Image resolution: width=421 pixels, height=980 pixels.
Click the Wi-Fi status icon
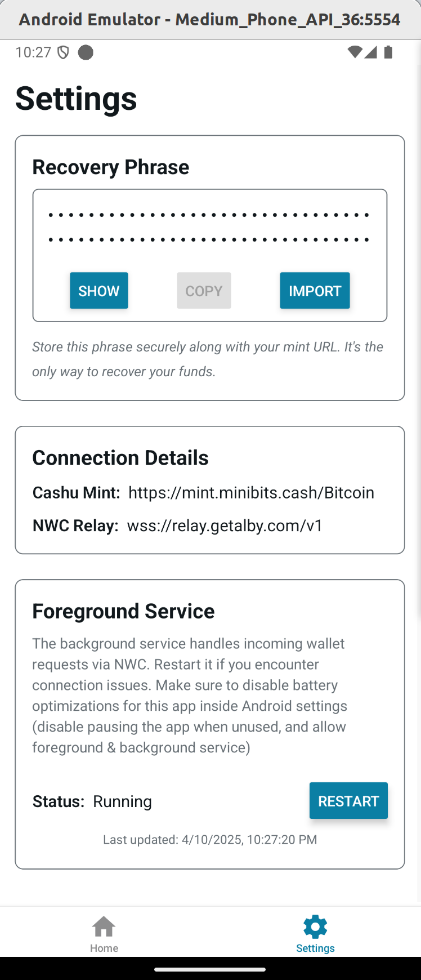click(355, 52)
